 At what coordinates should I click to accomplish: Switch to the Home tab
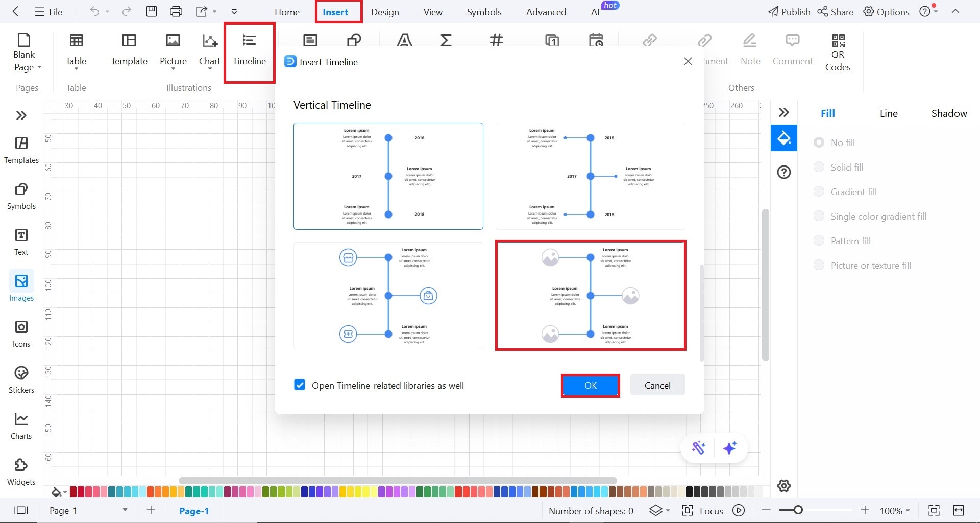pyautogui.click(x=287, y=12)
